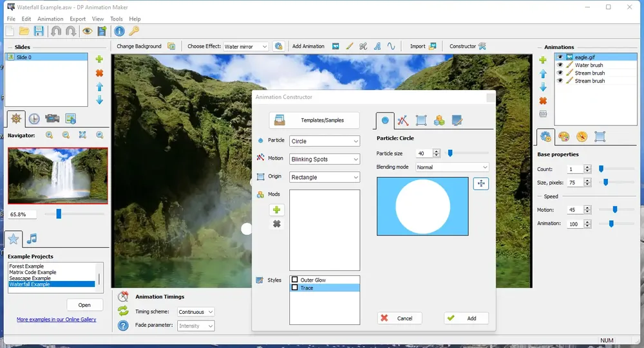
Task: Click the Zoom in navigator icon
Action: 50,135
